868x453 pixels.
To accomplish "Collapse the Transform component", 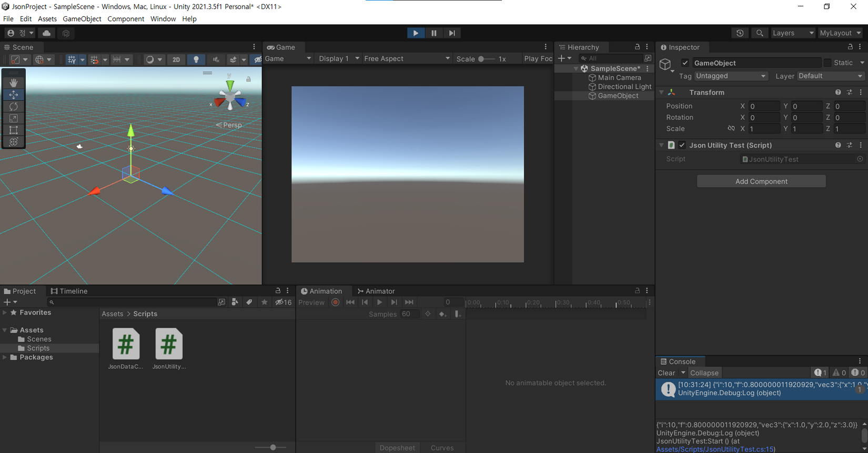I will pyautogui.click(x=662, y=92).
